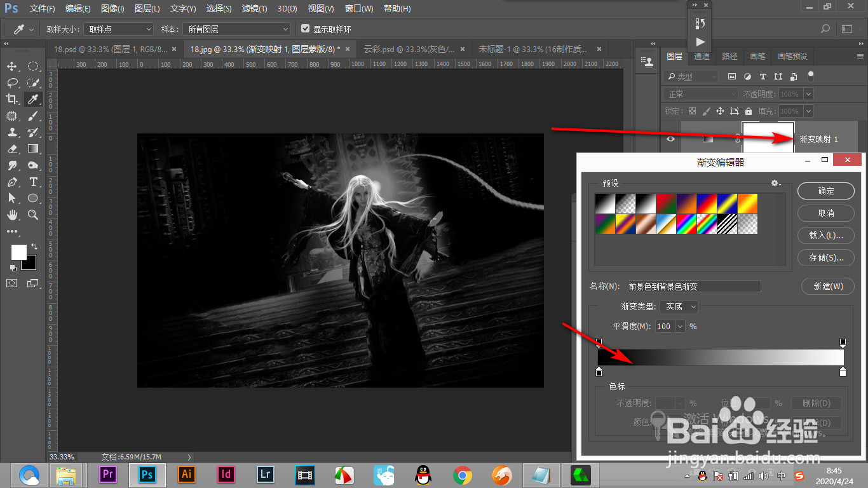Select the Brush tool
This screenshot has width=868, height=488.
33,116
